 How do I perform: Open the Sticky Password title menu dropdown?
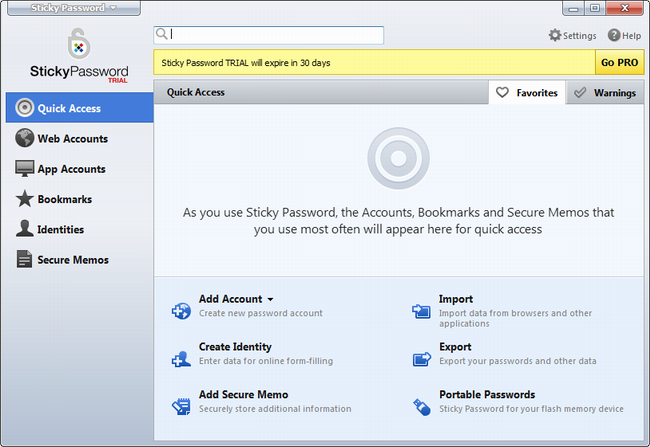74,8
